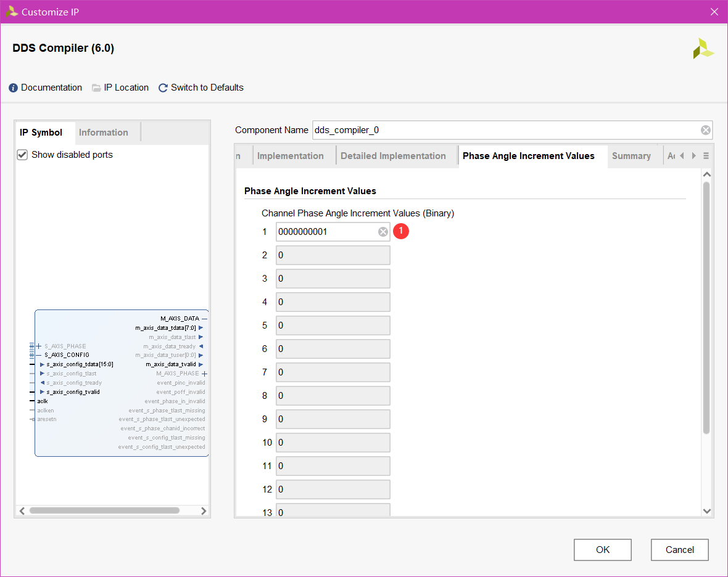Click channel 9 phase increment field

(333, 419)
